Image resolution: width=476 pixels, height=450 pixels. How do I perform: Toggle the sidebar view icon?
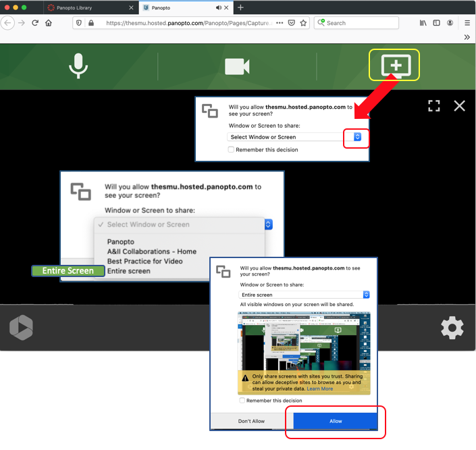point(436,23)
